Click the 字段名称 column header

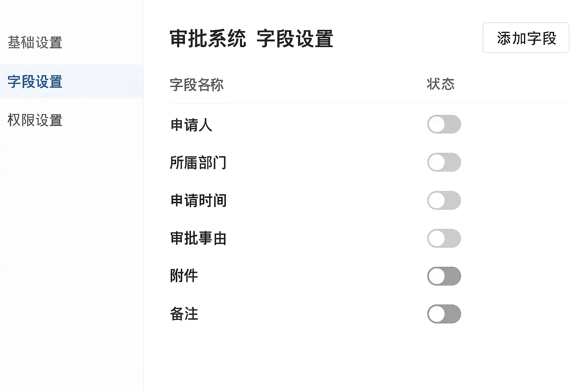pos(196,85)
